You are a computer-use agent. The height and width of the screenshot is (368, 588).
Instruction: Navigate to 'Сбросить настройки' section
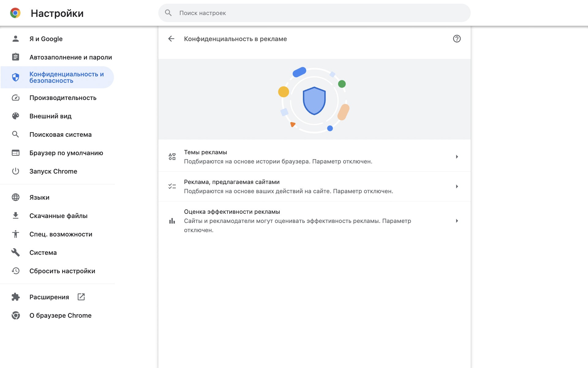62,271
